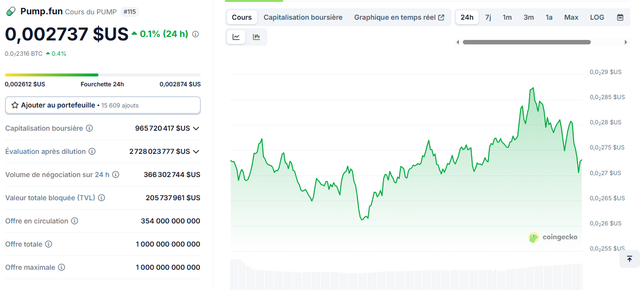
Task: Open info icon for Capitalisation boursière
Action: coord(90,128)
